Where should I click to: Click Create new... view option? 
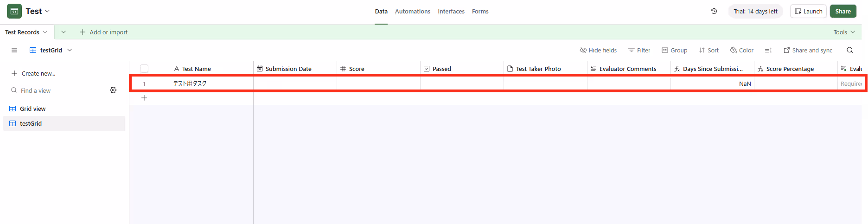tap(33, 73)
